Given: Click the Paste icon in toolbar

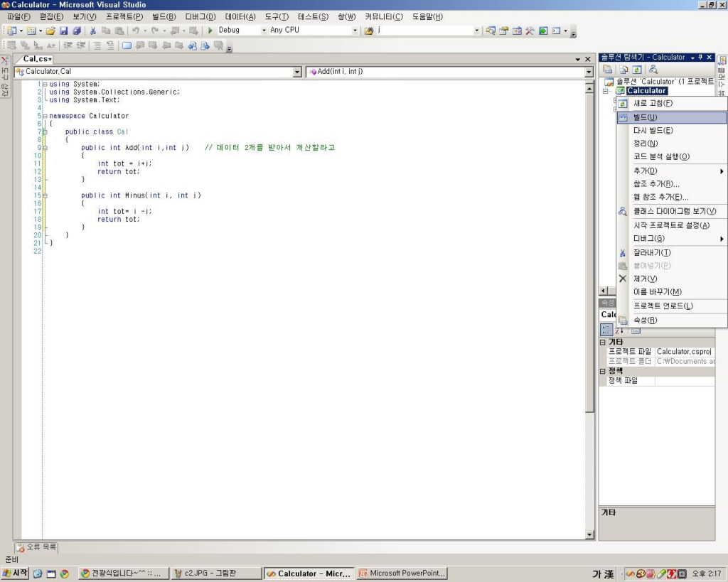Looking at the screenshot, I should (119, 31).
